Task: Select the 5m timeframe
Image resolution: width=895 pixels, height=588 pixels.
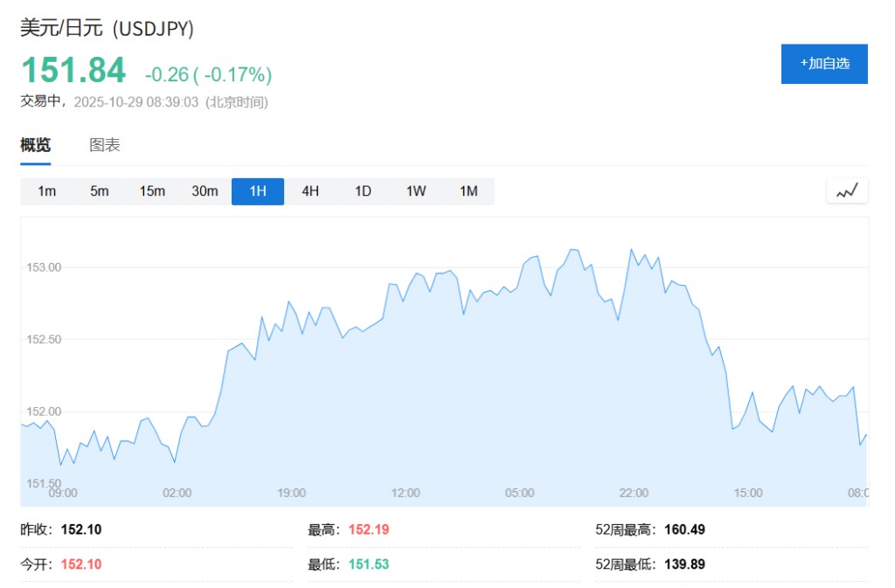Action: [x=100, y=191]
